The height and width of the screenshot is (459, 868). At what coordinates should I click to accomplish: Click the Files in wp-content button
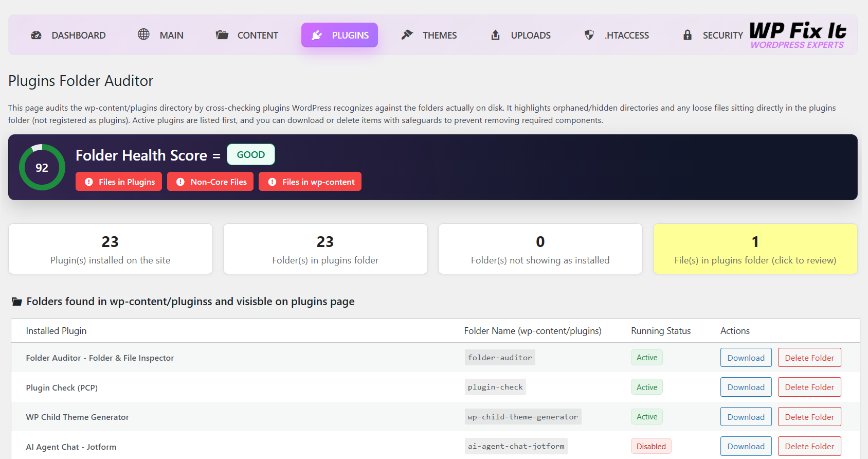[310, 182]
